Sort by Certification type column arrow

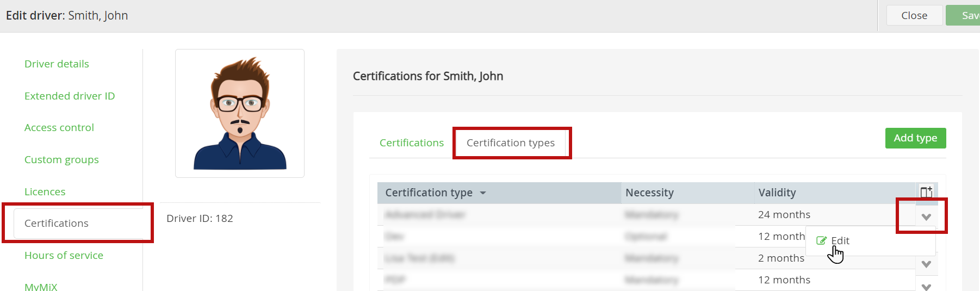pyautogui.click(x=483, y=193)
